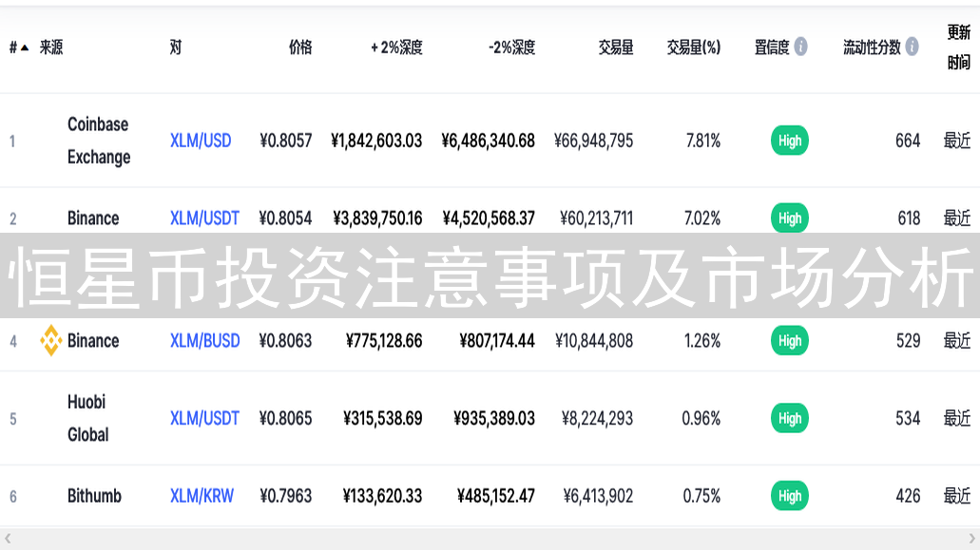
Task: Select depth value ¥775,128.66
Action: 384,341
